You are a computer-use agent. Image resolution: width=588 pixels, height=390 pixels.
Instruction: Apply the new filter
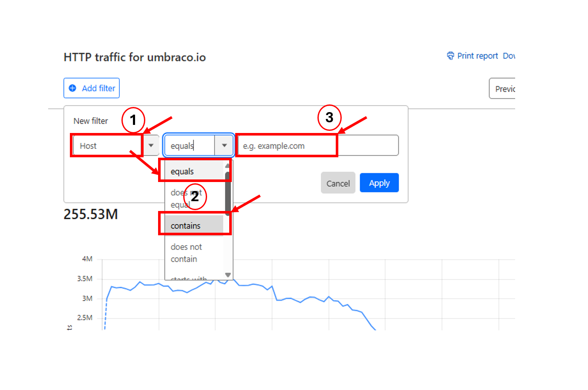click(x=379, y=183)
